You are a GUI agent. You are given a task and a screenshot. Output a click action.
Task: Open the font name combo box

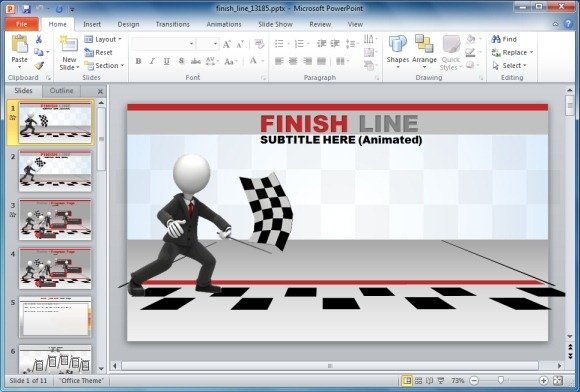coord(163,44)
